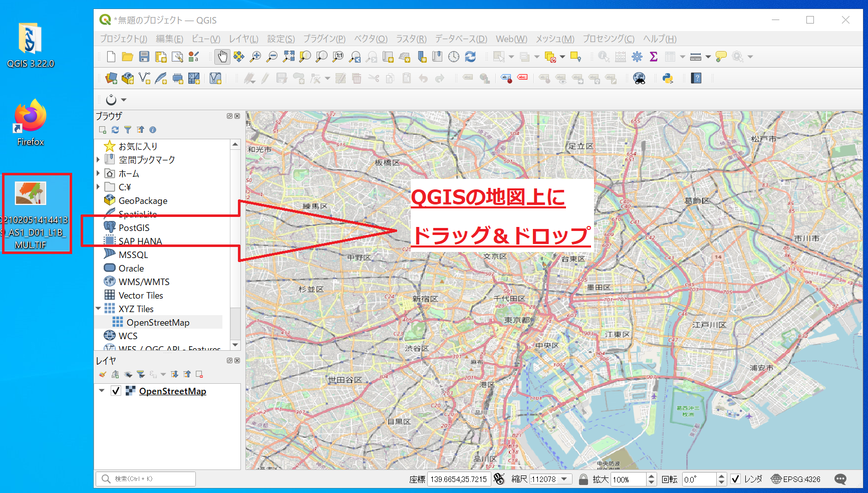Viewport: 868px width, 493px height.
Task: Open the Statistical Summary sigma icon
Action: pos(654,57)
